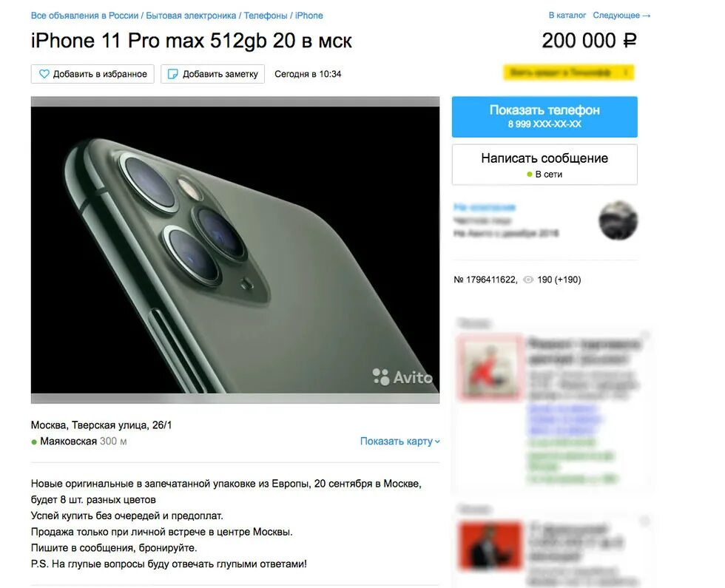Open the Телефоны breadcrumb category

click(266, 16)
